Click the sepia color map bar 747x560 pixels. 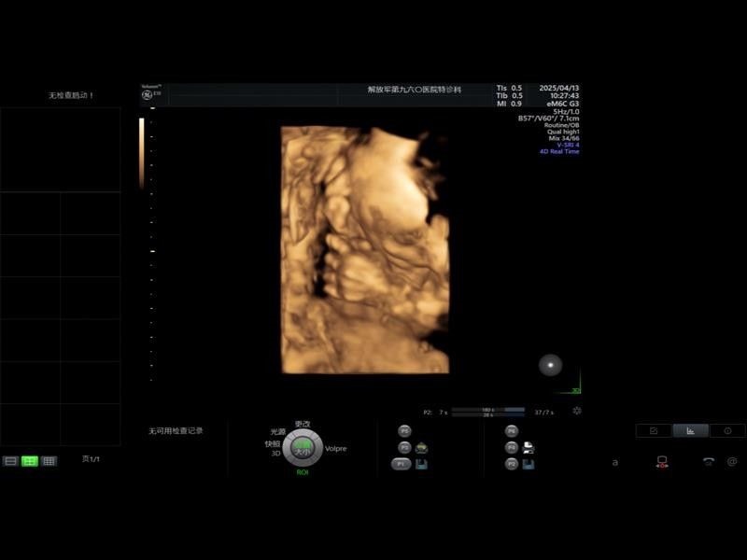pyautogui.click(x=142, y=153)
